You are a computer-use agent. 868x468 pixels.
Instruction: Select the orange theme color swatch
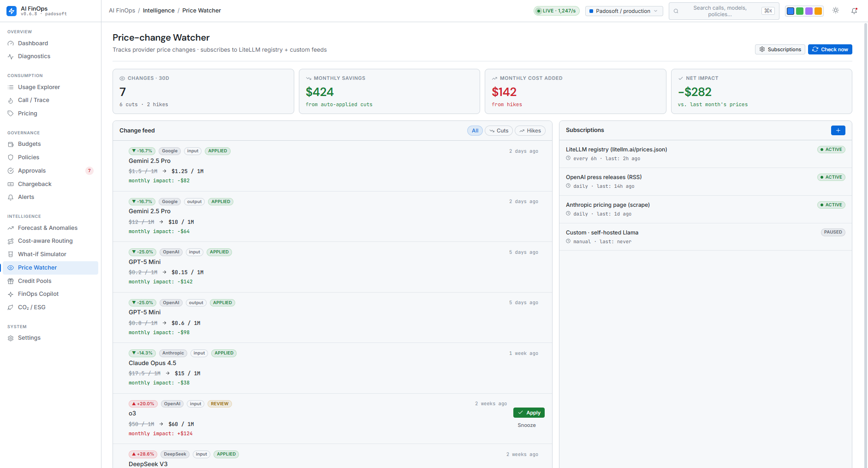pos(818,11)
